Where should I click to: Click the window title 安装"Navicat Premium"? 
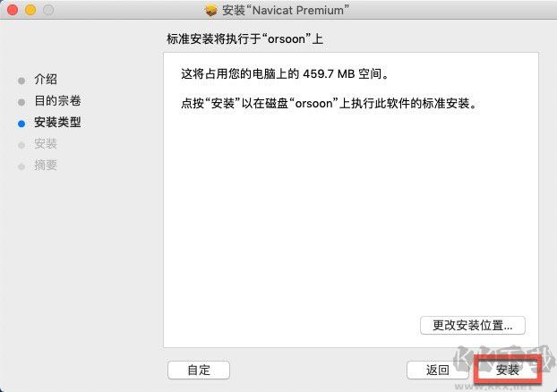point(286,11)
